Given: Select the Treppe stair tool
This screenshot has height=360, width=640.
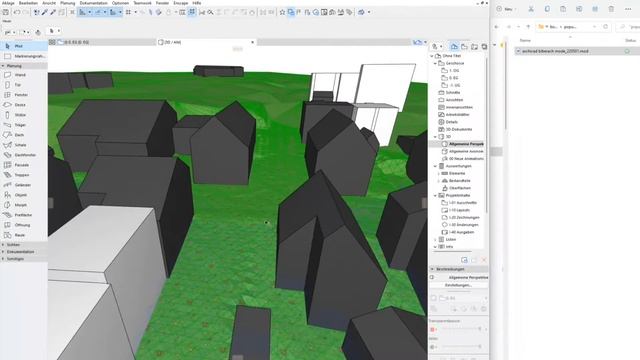Looking at the screenshot, I should (x=24, y=175).
